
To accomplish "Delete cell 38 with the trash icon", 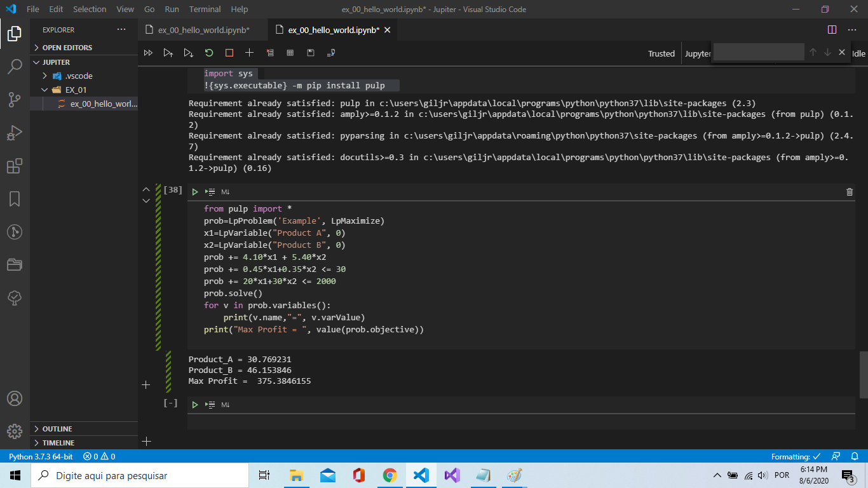I will (x=850, y=192).
